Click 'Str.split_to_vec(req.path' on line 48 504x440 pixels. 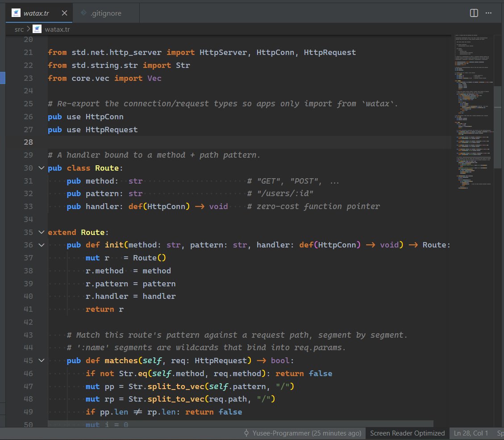tap(187, 399)
